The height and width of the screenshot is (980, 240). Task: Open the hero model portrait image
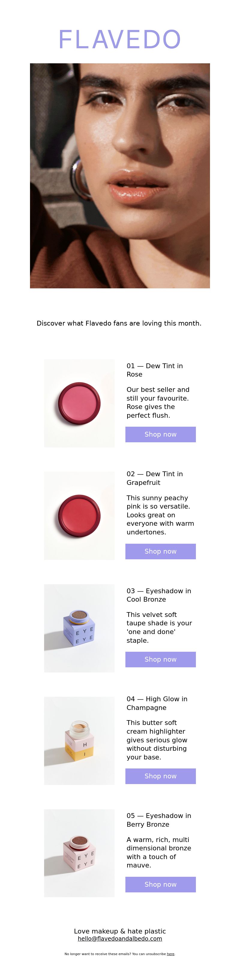[x=120, y=175]
